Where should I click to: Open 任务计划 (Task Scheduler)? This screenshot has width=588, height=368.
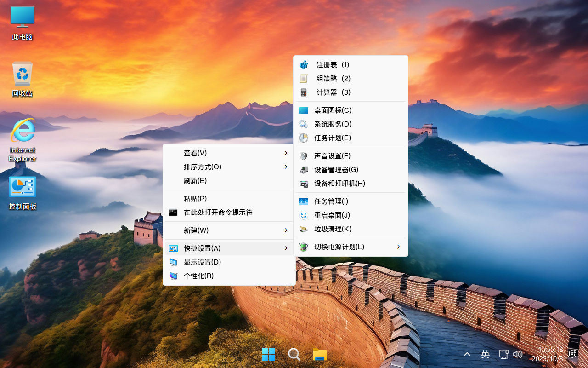click(332, 138)
